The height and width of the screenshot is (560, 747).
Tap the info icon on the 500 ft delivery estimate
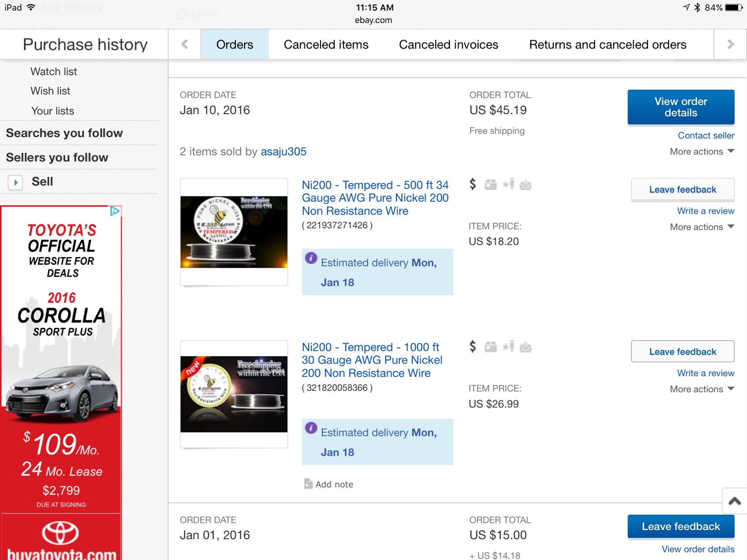[x=311, y=258]
